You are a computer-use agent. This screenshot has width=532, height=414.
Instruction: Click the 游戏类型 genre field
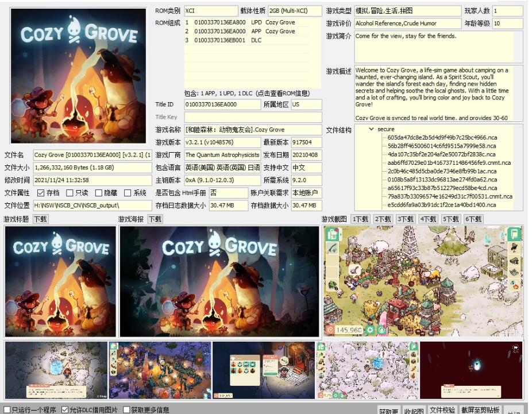click(407, 11)
